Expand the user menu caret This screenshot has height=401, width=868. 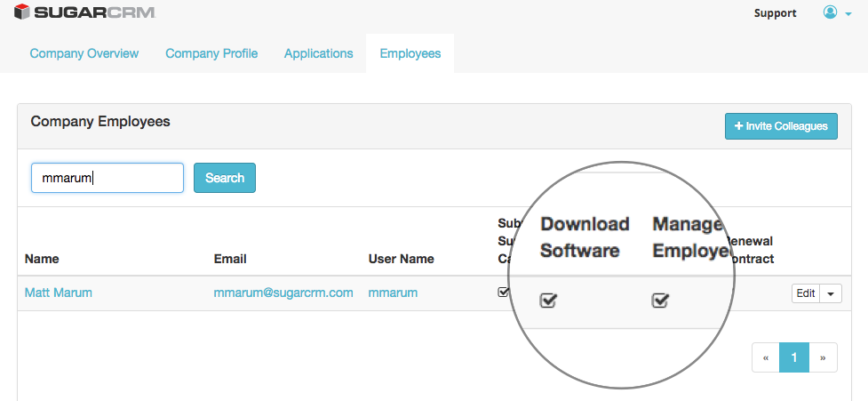[x=848, y=14]
